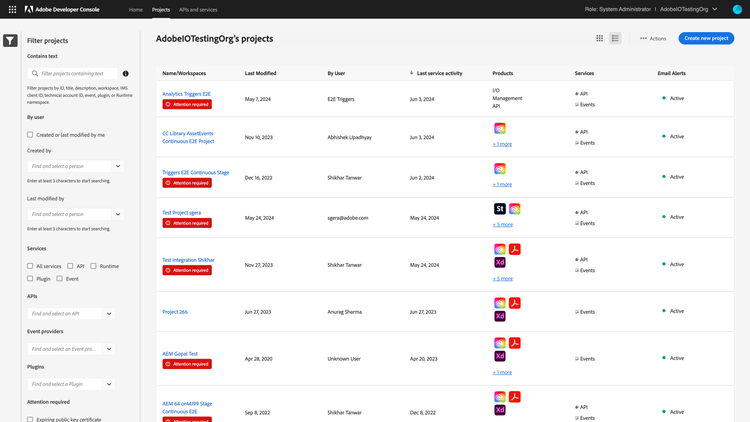The width and height of the screenshot is (750, 422).
Task: Click +1 more in AEM Gopal Test row
Action: point(502,372)
